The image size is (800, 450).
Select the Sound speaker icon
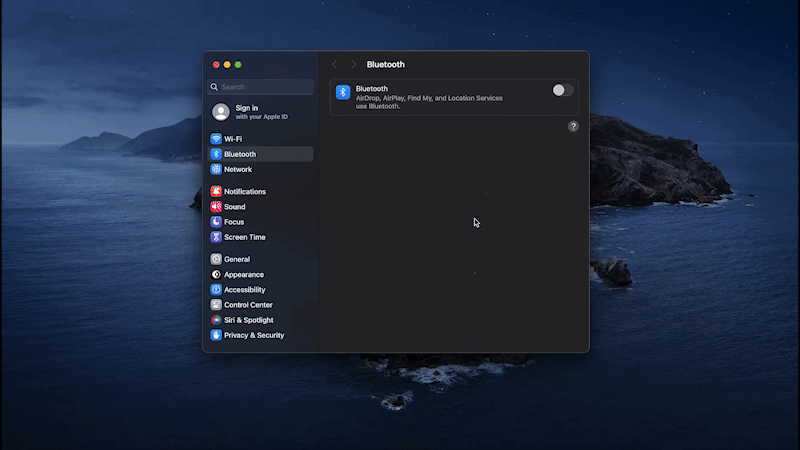216,207
